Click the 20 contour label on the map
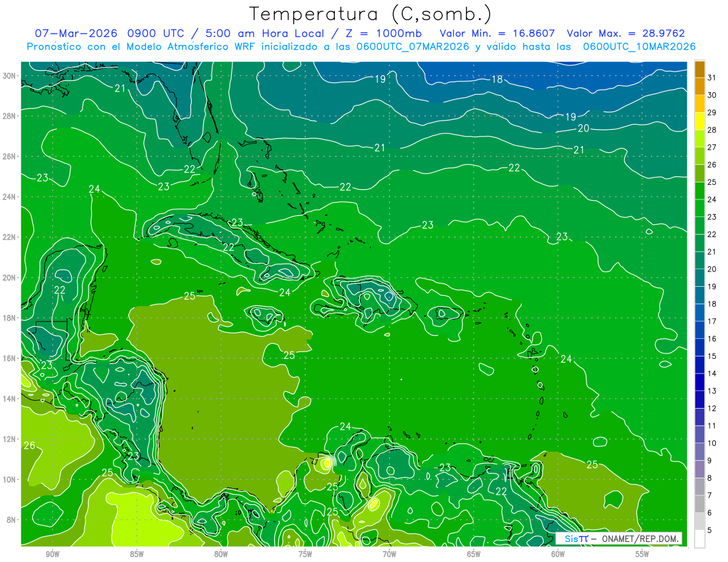728x562 pixels. (x=584, y=128)
